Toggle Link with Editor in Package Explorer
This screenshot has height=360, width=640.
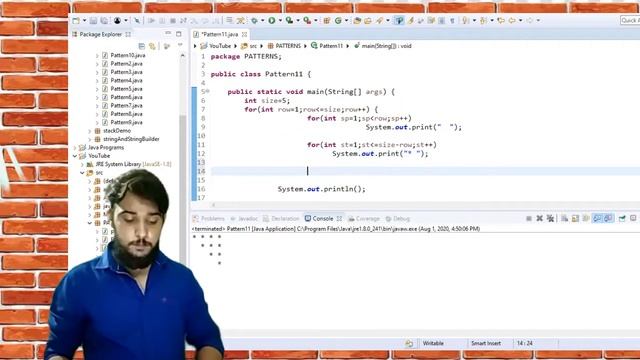152,46
